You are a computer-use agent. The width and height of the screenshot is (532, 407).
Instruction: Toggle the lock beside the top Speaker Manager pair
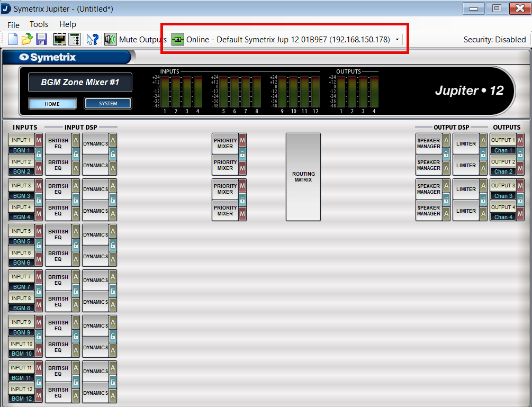(x=446, y=155)
